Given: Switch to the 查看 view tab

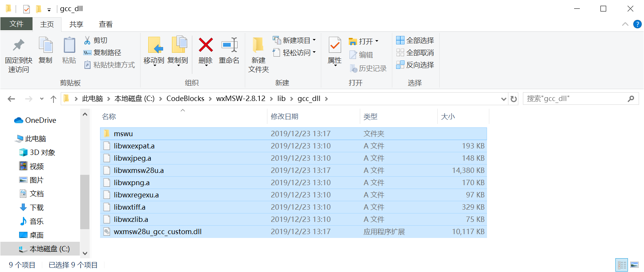Looking at the screenshot, I should [x=106, y=24].
